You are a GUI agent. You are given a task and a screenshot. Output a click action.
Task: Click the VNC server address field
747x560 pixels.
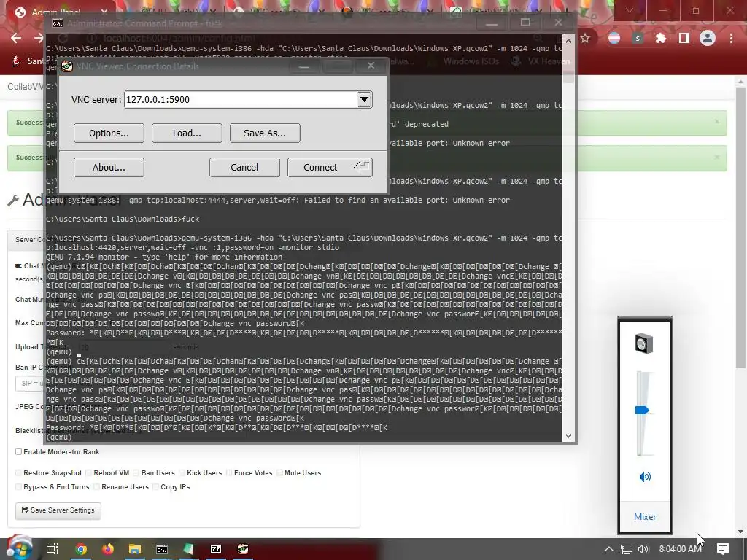pos(241,99)
